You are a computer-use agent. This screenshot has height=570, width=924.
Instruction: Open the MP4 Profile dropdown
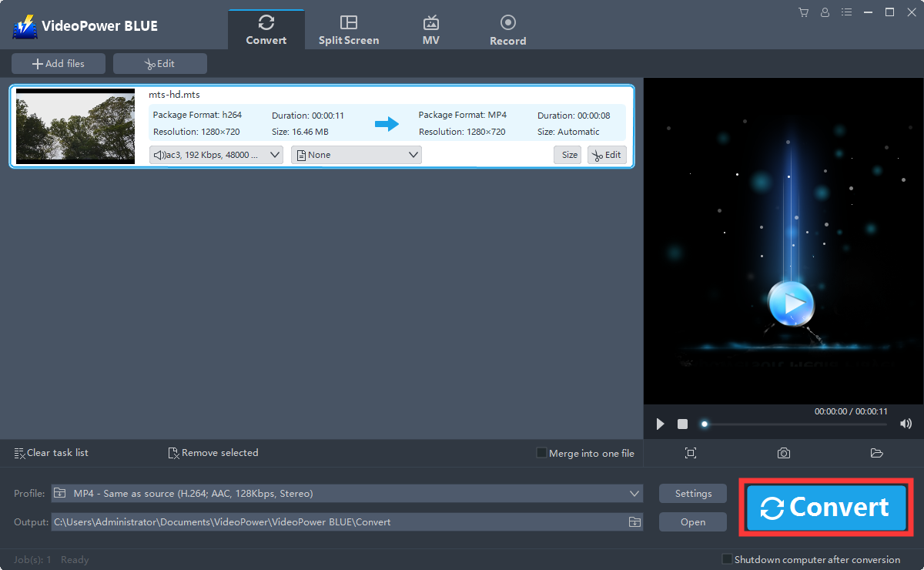coord(346,493)
